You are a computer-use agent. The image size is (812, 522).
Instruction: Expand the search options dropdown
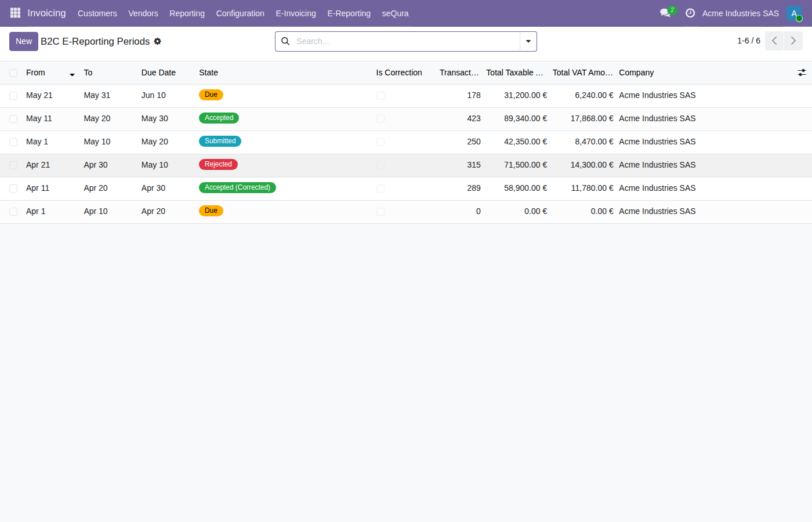(x=528, y=41)
